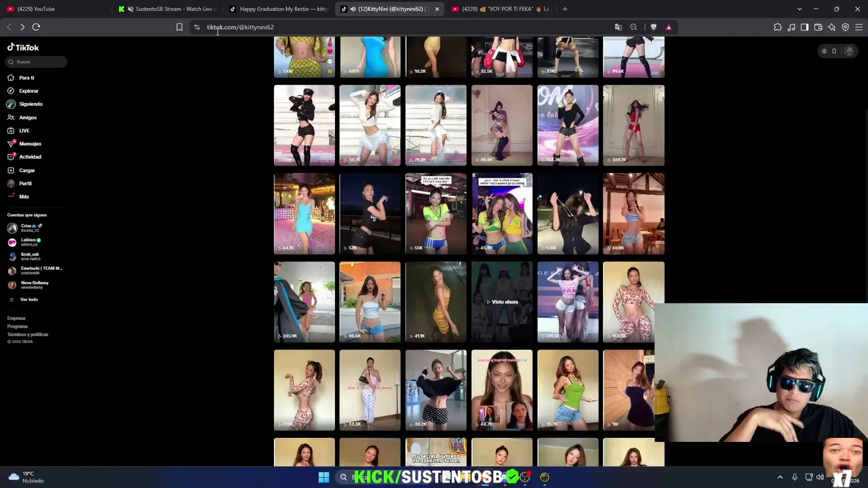
Task: Open the Brave VPN icon
Action: tap(846, 27)
